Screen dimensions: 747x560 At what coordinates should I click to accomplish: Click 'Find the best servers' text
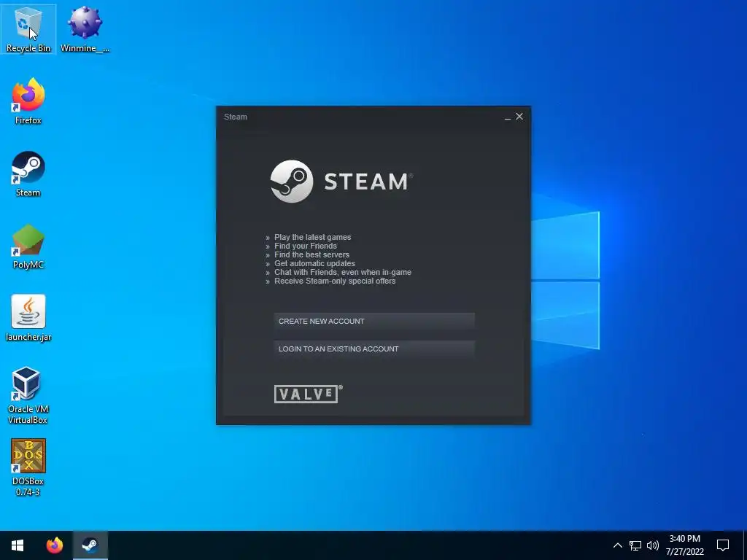[x=311, y=254]
